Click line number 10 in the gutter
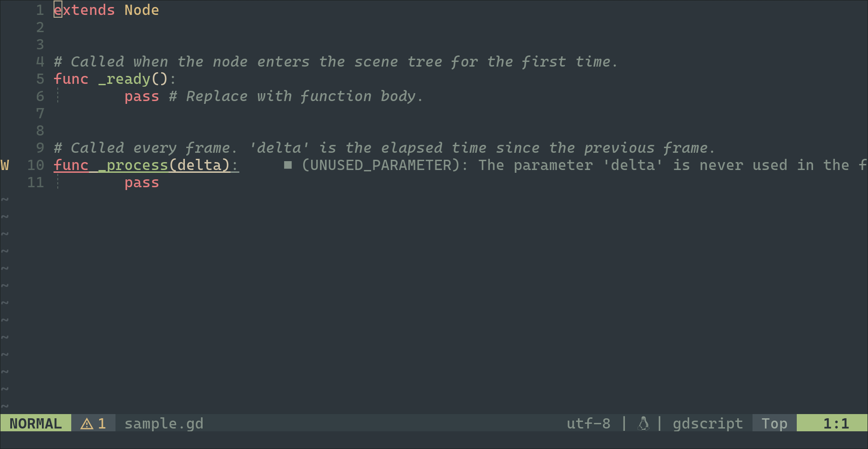The height and width of the screenshot is (449, 868). pyautogui.click(x=35, y=165)
